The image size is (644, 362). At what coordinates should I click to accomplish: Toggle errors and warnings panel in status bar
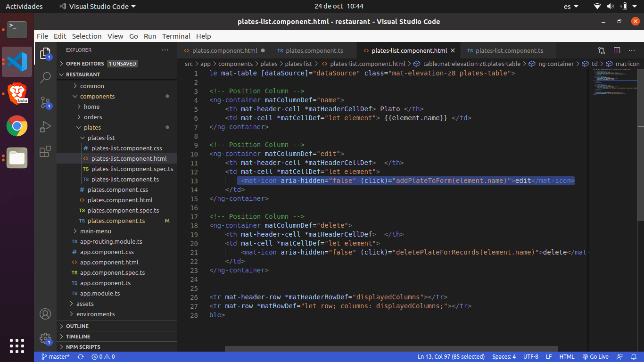(103, 357)
